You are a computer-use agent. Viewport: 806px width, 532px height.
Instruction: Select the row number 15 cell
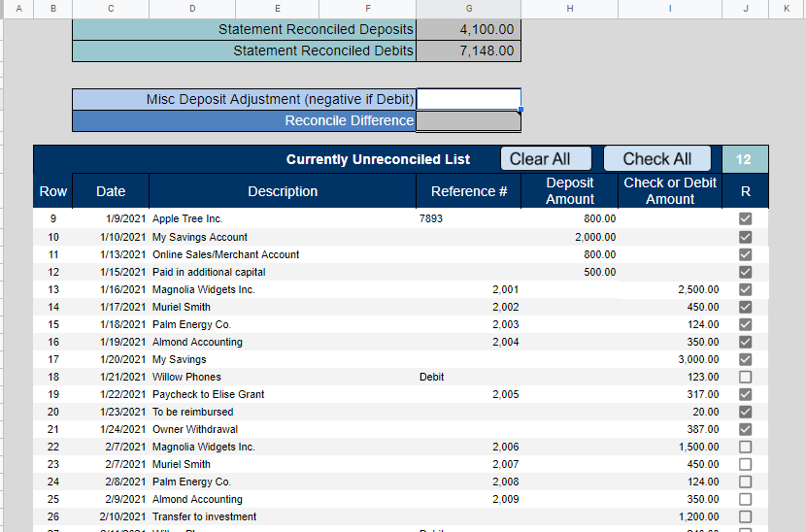(53, 324)
